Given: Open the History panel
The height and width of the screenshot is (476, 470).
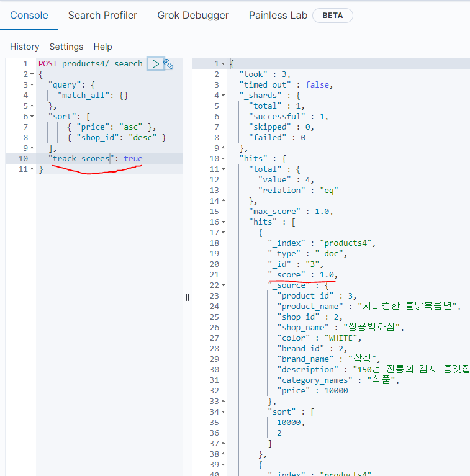Looking at the screenshot, I should pos(24,47).
